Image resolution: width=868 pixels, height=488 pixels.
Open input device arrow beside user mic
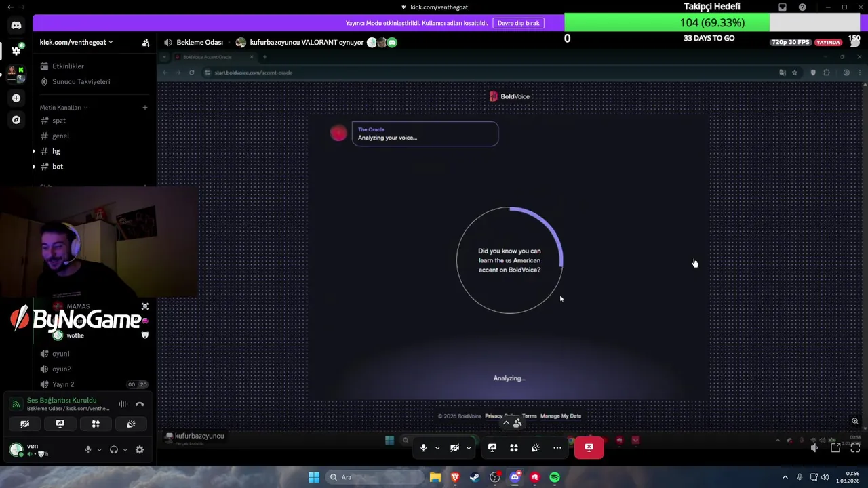[99, 449]
